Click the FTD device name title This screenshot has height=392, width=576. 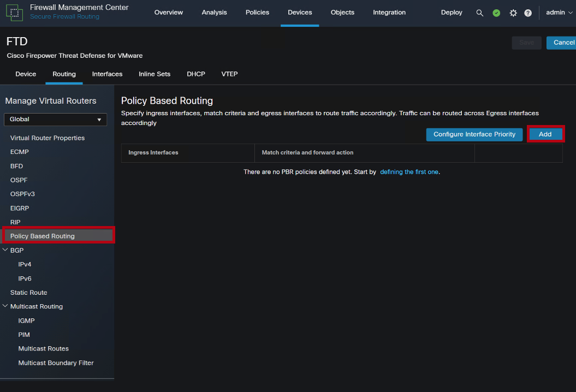click(x=17, y=41)
